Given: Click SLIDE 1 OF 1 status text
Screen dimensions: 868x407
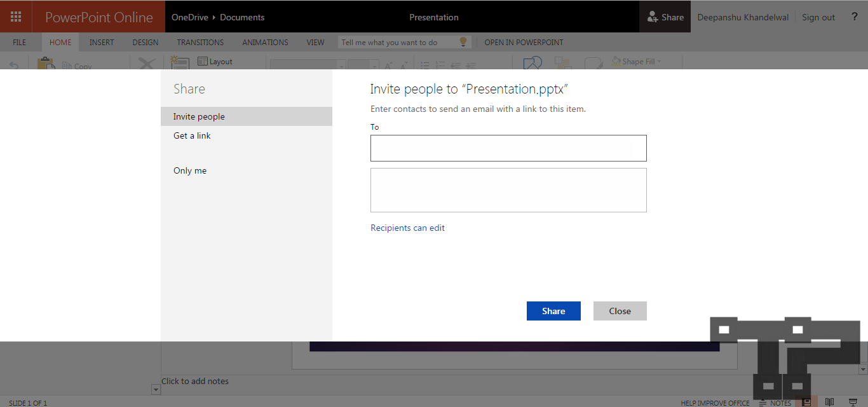Looking at the screenshot, I should [28, 403].
